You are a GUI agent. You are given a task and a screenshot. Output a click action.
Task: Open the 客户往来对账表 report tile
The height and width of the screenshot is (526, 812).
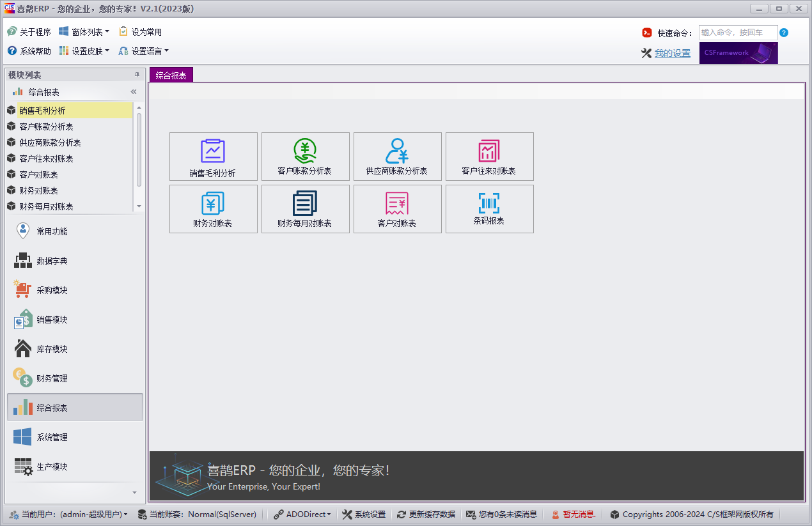(x=489, y=157)
